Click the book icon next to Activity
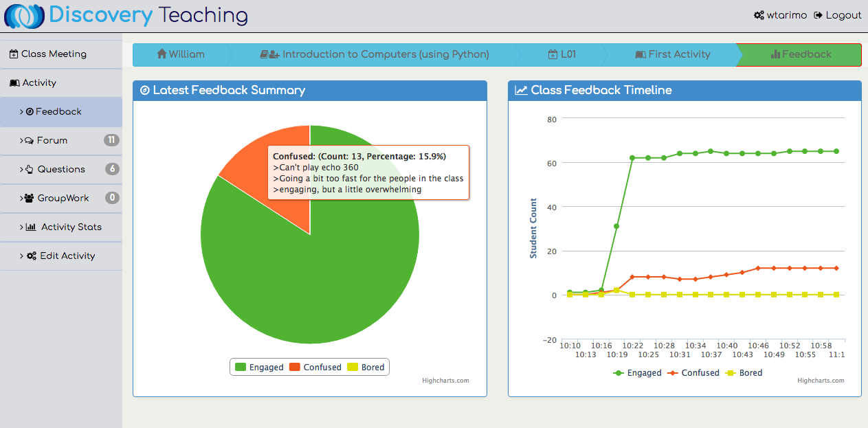Viewport: 868px width, 428px height. tap(14, 83)
